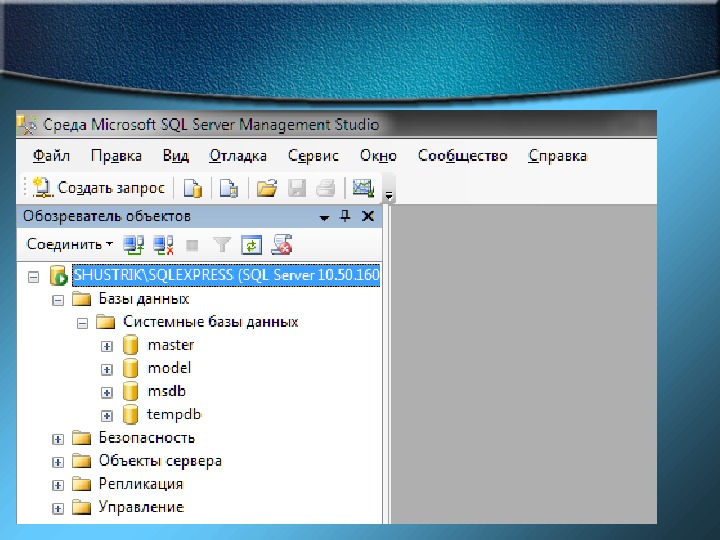This screenshot has width=720, height=540.
Task: Expand the Объекты сервера folder
Action: pyautogui.click(x=58, y=462)
